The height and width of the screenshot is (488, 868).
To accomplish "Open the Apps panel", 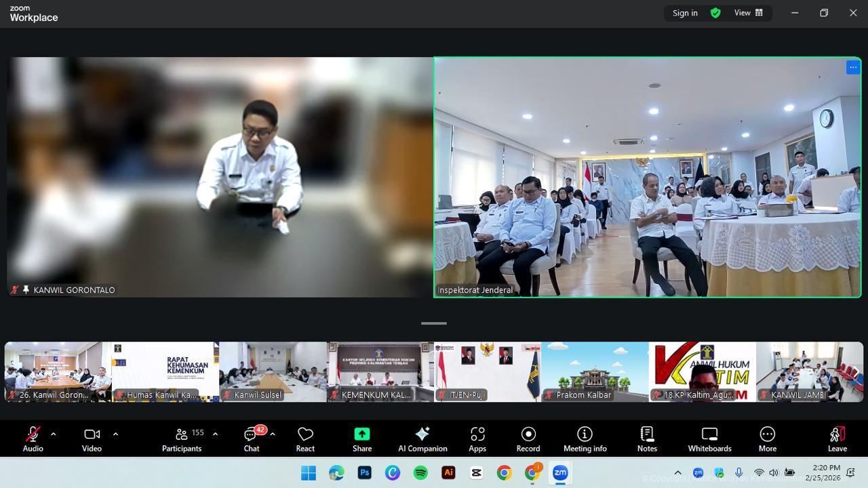I will tap(477, 439).
